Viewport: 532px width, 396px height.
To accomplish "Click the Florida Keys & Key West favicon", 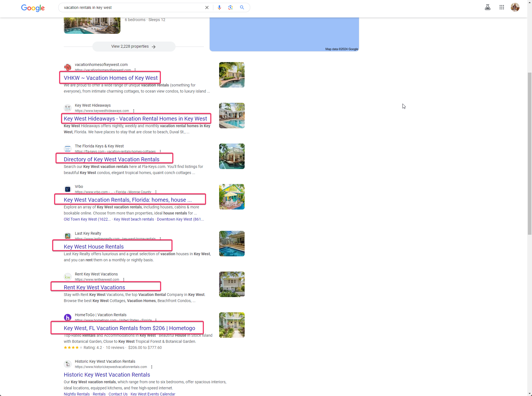I will pos(68,149).
